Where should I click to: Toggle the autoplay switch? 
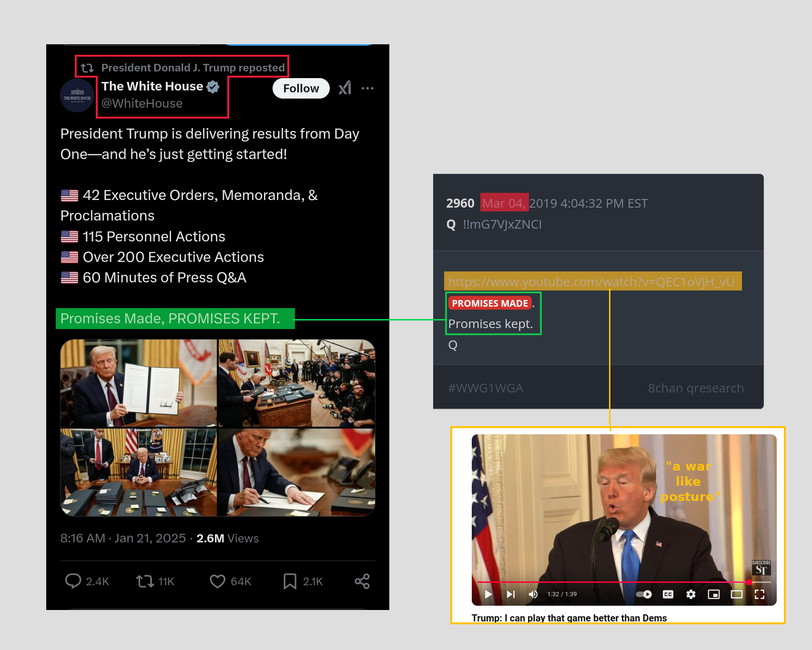pos(644,594)
